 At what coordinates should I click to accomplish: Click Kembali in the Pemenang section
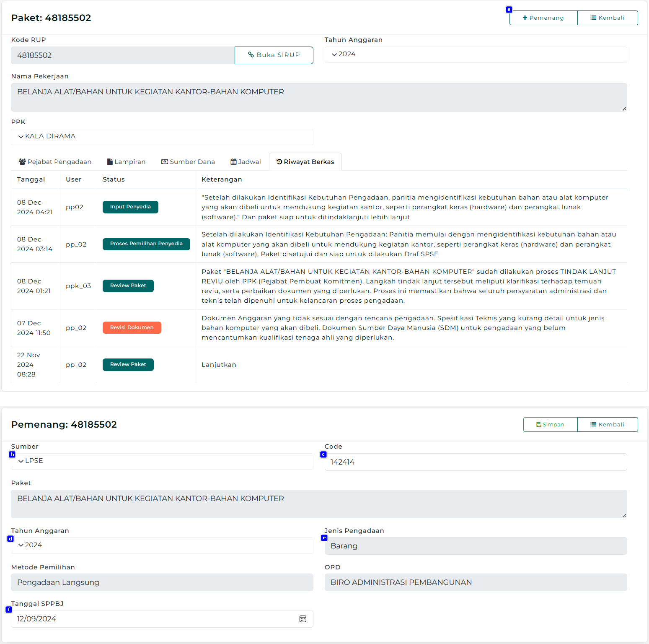click(x=607, y=424)
